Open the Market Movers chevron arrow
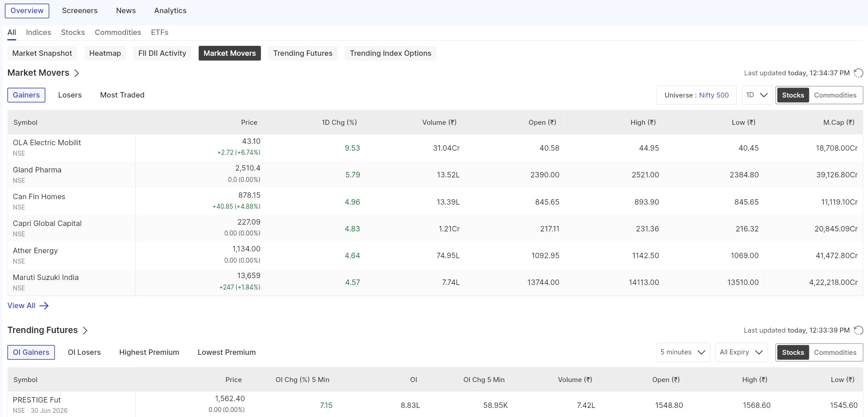Viewport: 868px width, 417px height. point(77,73)
